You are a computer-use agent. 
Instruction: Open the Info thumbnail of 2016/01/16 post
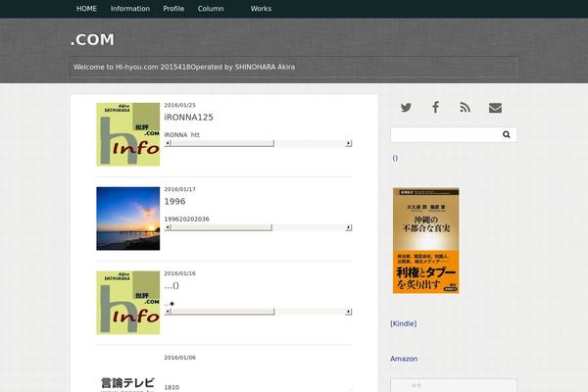(127, 303)
